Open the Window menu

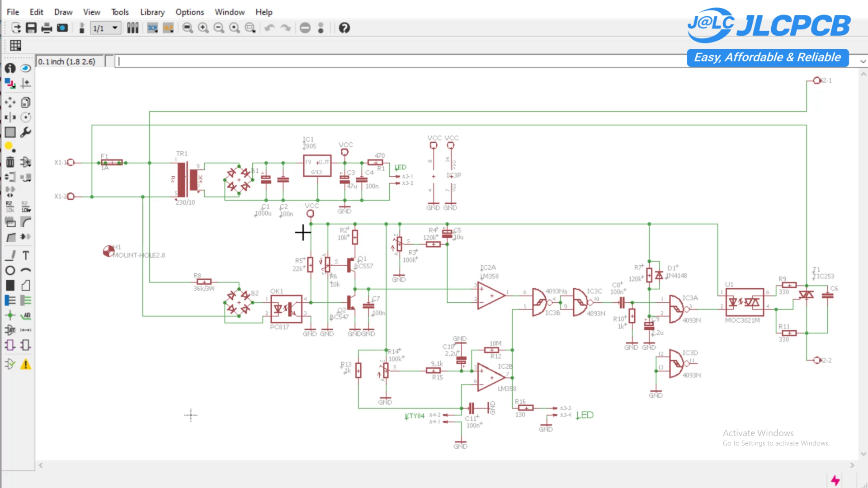click(x=230, y=12)
